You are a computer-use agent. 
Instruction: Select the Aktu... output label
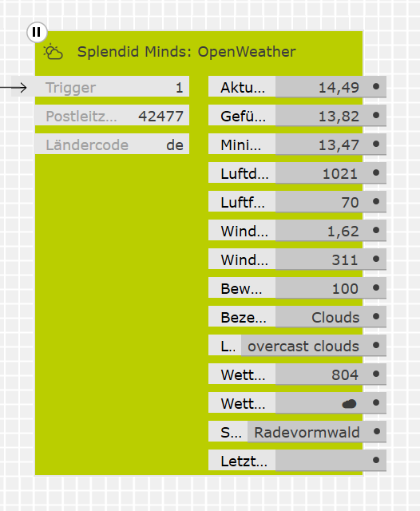click(x=242, y=87)
